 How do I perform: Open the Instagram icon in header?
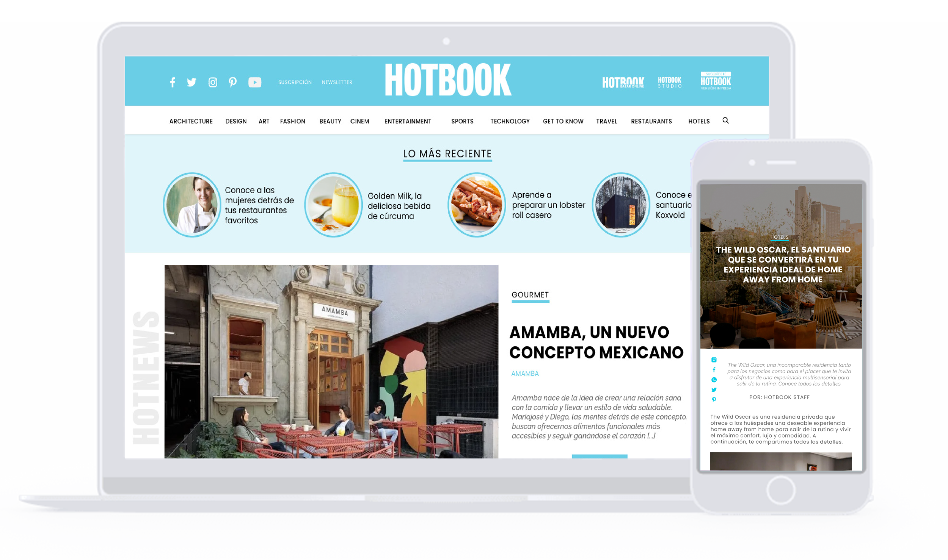point(213,82)
